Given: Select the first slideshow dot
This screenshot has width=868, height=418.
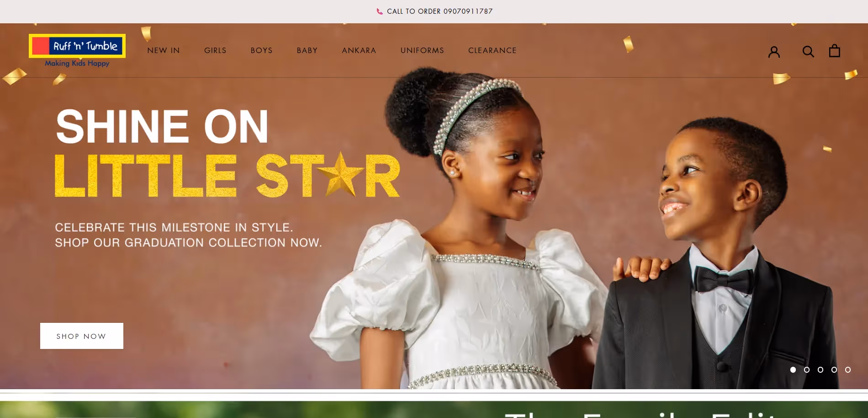Looking at the screenshot, I should coord(793,370).
